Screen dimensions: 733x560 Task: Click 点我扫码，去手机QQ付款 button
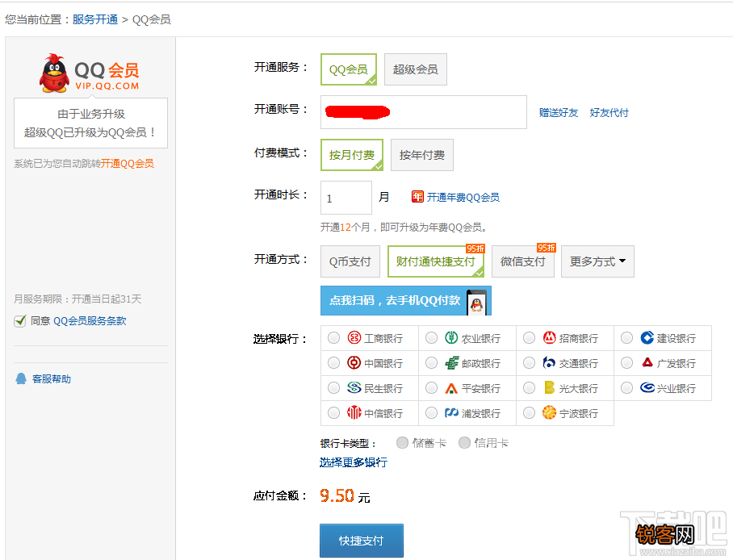point(406,300)
